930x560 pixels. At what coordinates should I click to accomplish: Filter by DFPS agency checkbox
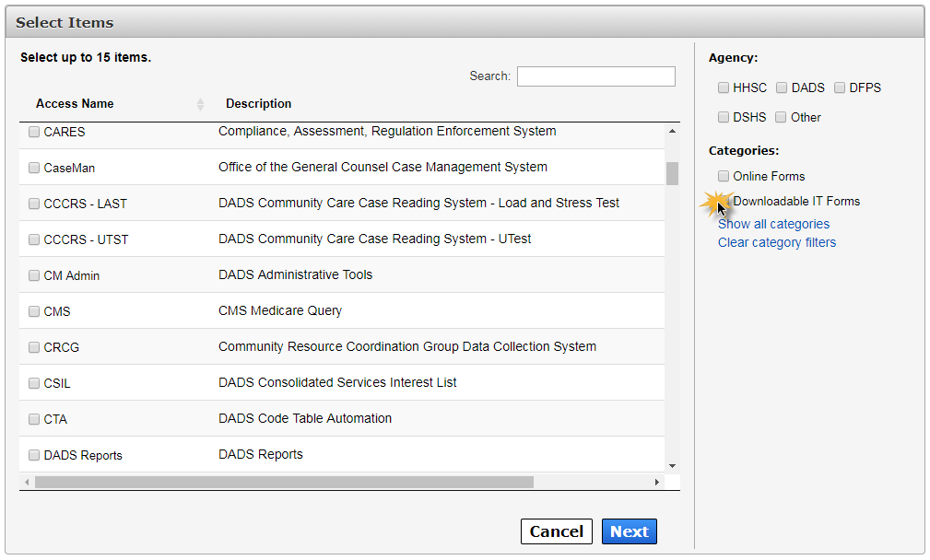coord(840,87)
